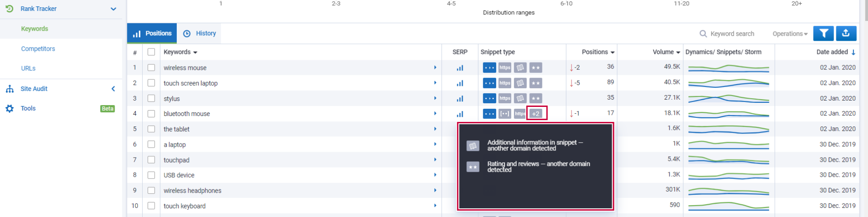Open Competitors in the sidebar
Screen dimensions: 868x217
tap(38, 48)
